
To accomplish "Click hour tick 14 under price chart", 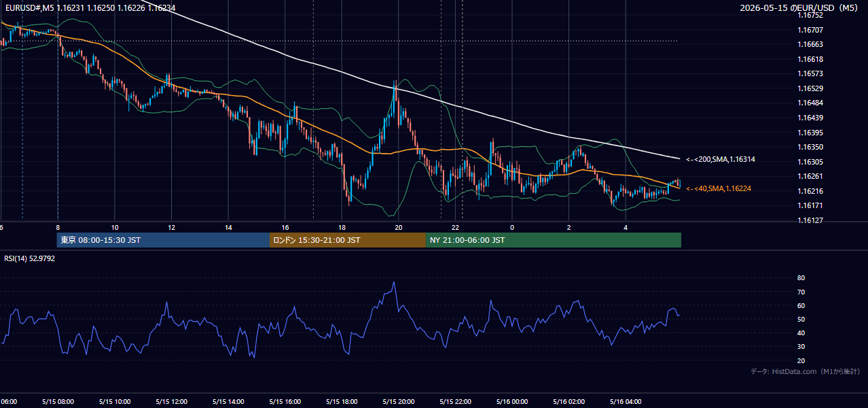I will pyautogui.click(x=228, y=227).
